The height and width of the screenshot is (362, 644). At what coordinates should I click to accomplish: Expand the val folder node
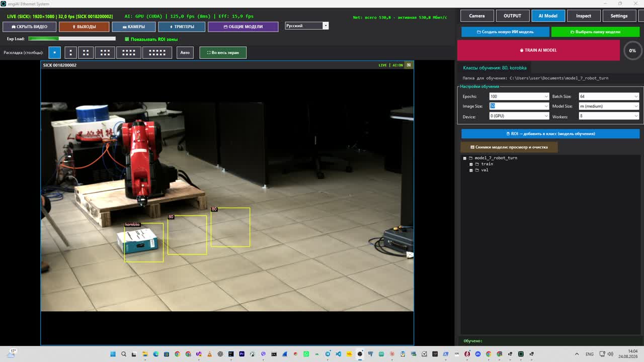coord(471,170)
